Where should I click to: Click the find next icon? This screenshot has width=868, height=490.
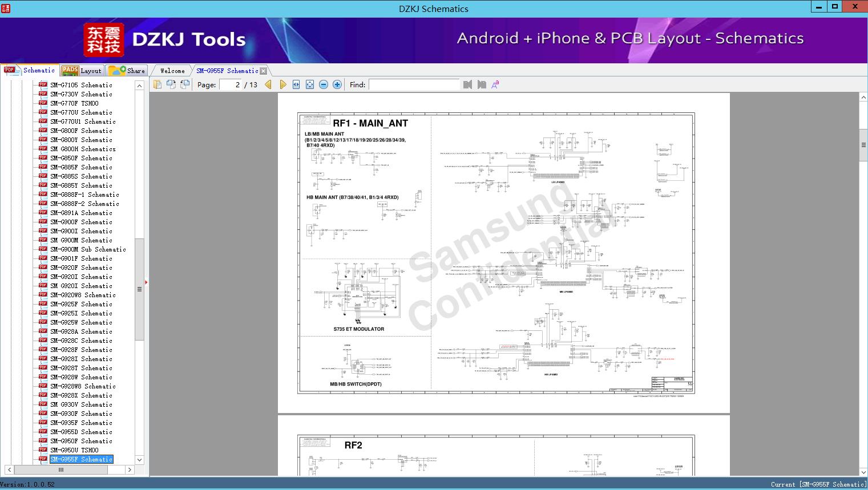tap(482, 84)
